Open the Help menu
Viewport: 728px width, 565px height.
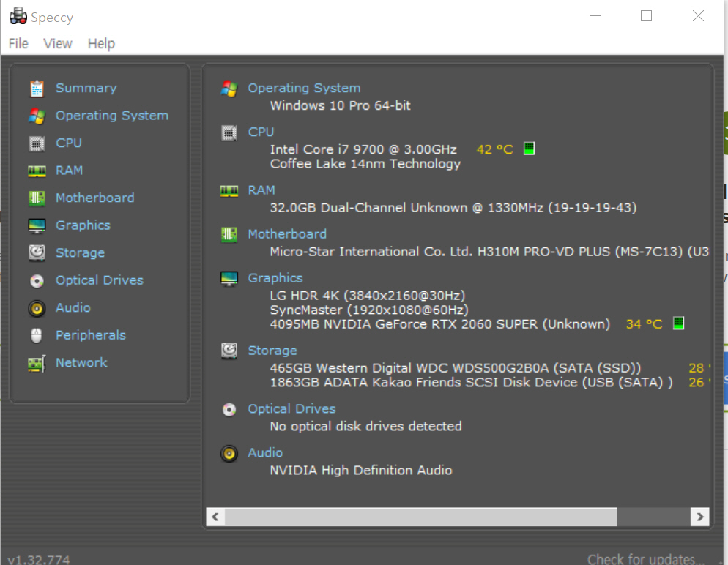tap(101, 44)
